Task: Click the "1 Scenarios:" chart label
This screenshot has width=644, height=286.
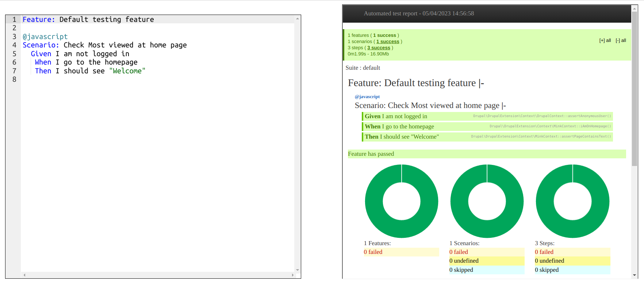Action: click(464, 243)
